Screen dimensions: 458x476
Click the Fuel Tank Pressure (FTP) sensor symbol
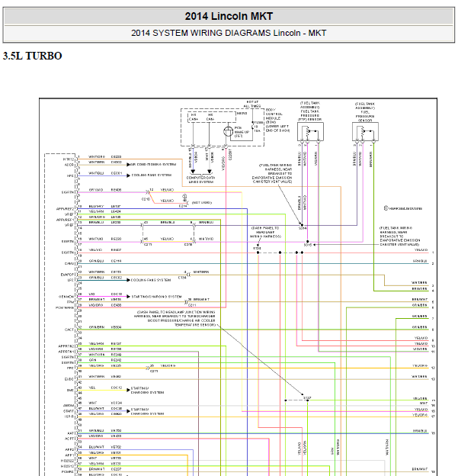tap(310, 131)
